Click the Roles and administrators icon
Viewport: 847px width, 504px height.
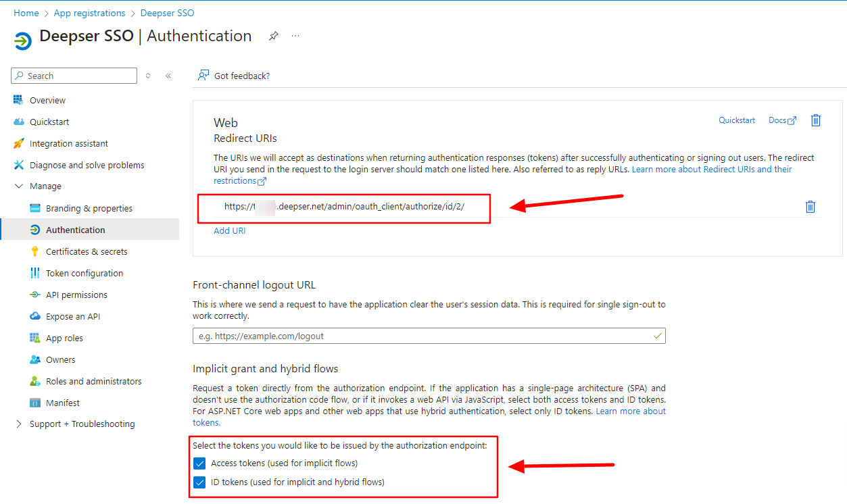35,381
